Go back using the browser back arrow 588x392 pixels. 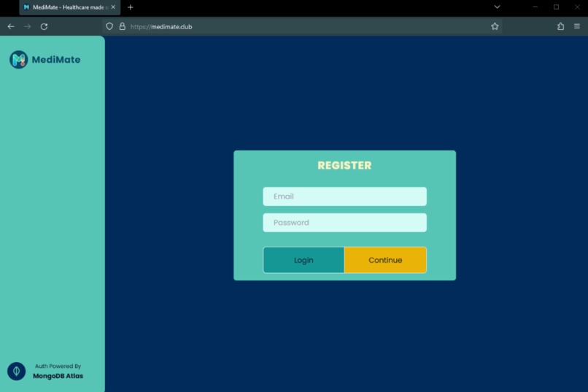pyautogui.click(x=11, y=26)
